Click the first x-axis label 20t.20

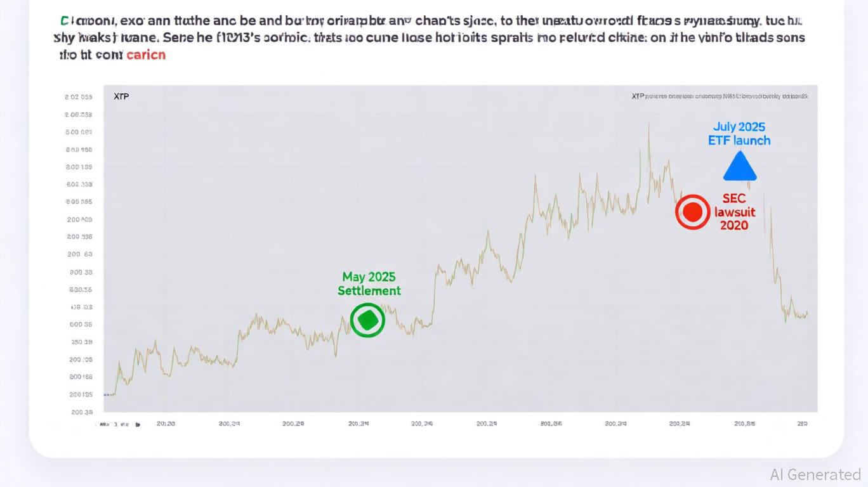[166, 424]
